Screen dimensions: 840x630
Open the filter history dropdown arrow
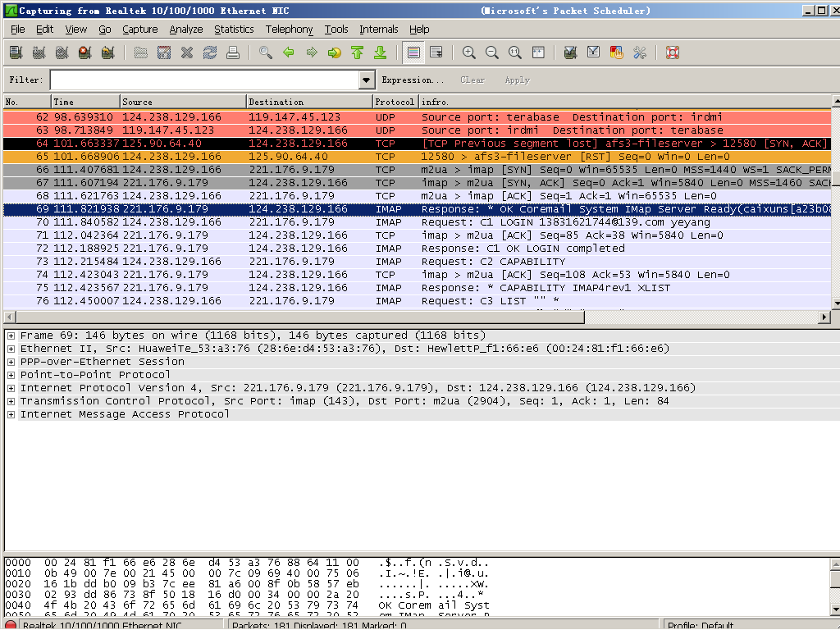click(367, 80)
